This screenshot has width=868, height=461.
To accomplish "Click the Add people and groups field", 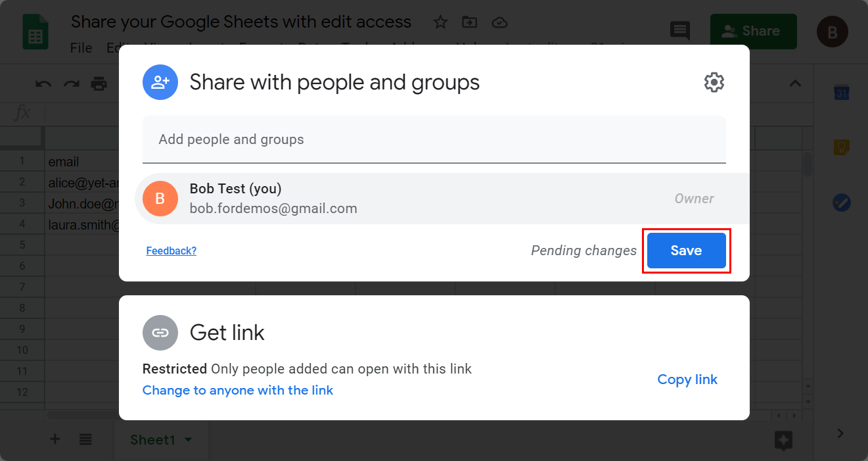I will pos(434,139).
